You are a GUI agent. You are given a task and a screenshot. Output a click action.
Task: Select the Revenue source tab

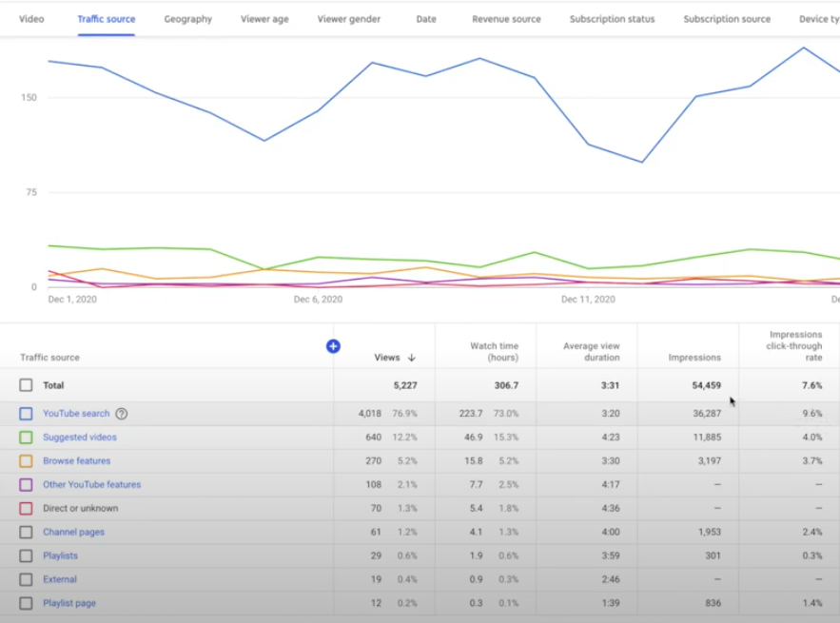pos(506,19)
